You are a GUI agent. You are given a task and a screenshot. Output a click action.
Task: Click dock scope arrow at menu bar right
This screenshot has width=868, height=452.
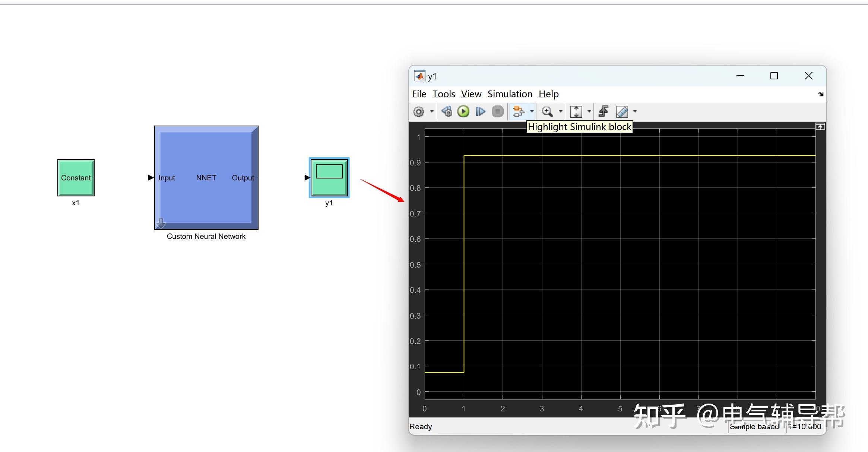[x=821, y=94]
